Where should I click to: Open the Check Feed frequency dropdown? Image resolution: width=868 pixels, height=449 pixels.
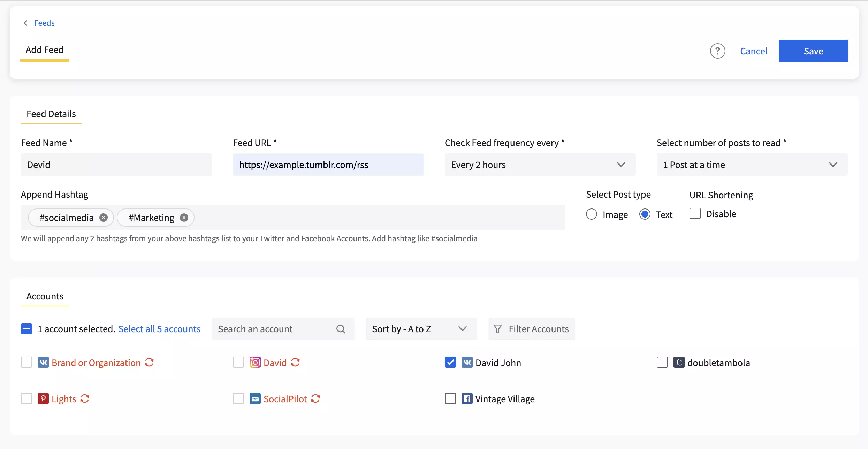click(x=540, y=165)
